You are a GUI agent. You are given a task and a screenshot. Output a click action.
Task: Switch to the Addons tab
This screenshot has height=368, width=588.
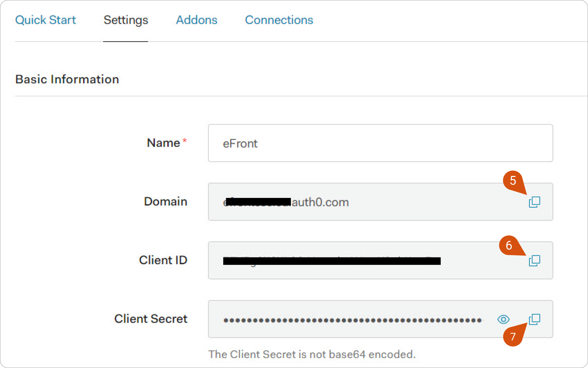pyautogui.click(x=197, y=20)
